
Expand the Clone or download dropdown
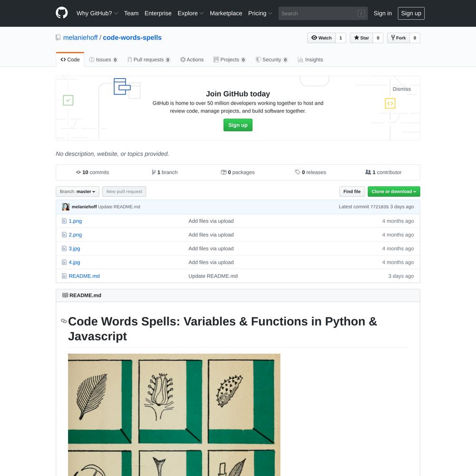coord(394,191)
